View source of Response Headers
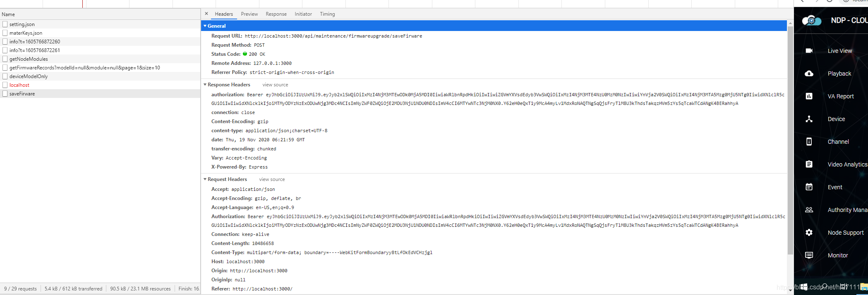Image resolution: width=868 pixels, height=295 pixels. [275, 85]
